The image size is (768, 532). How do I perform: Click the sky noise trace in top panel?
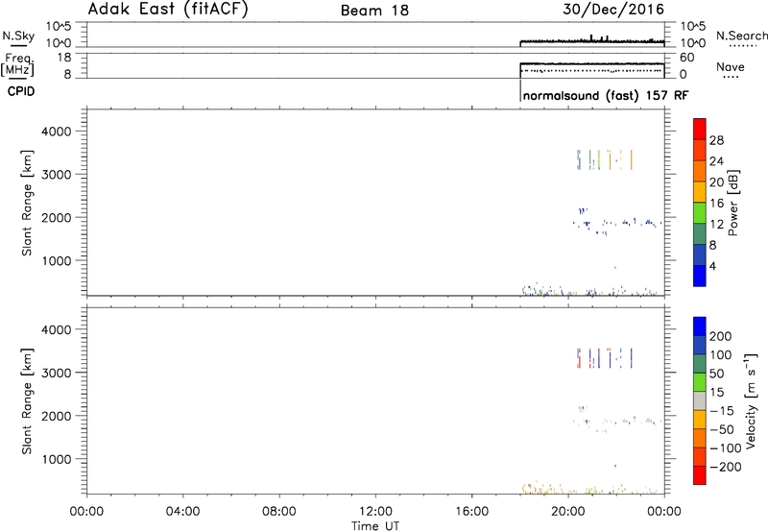tap(591, 41)
